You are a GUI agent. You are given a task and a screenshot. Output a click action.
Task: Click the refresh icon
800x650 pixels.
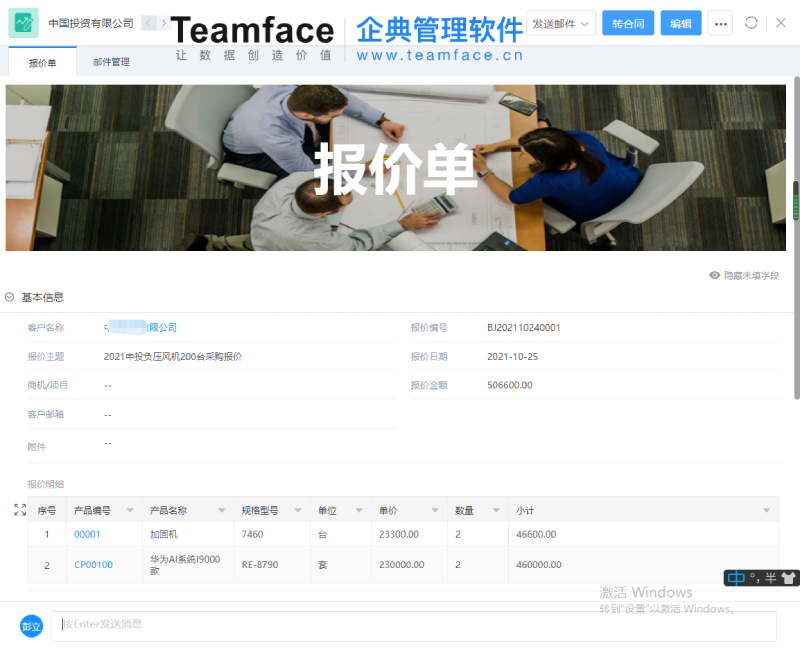click(751, 23)
